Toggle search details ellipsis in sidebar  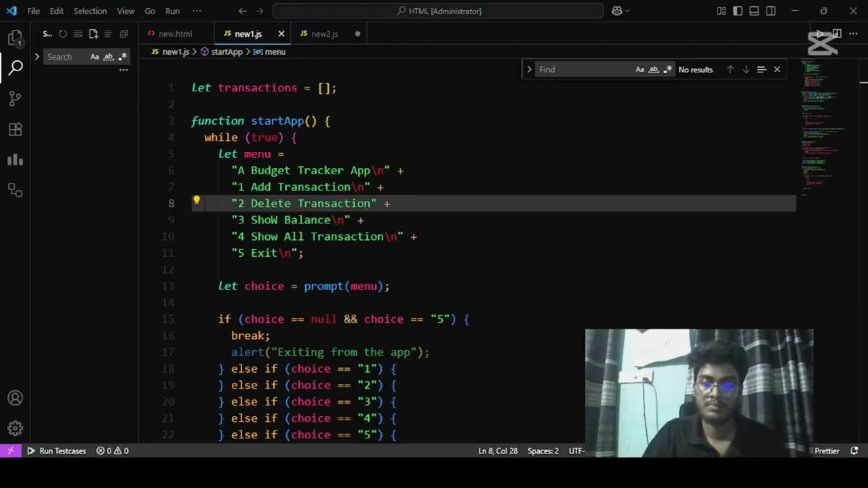tap(123, 69)
